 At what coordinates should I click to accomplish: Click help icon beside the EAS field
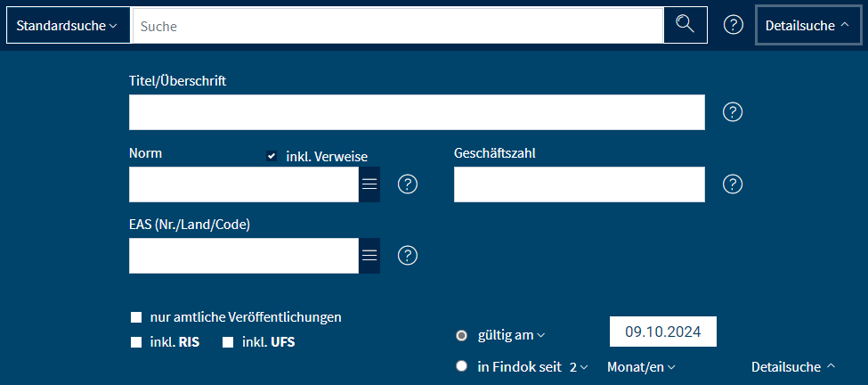tap(408, 256)
